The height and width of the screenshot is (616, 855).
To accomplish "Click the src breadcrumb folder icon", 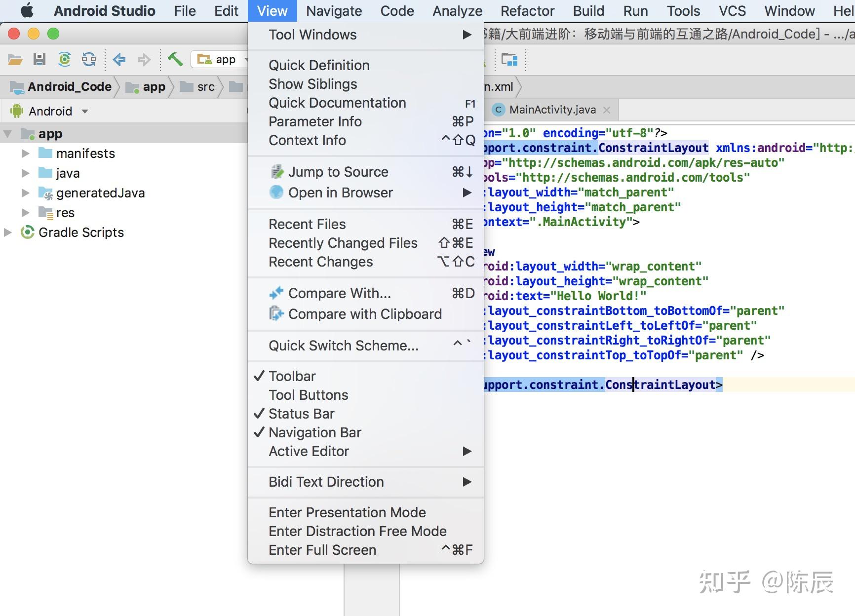I will coord(187,87).
